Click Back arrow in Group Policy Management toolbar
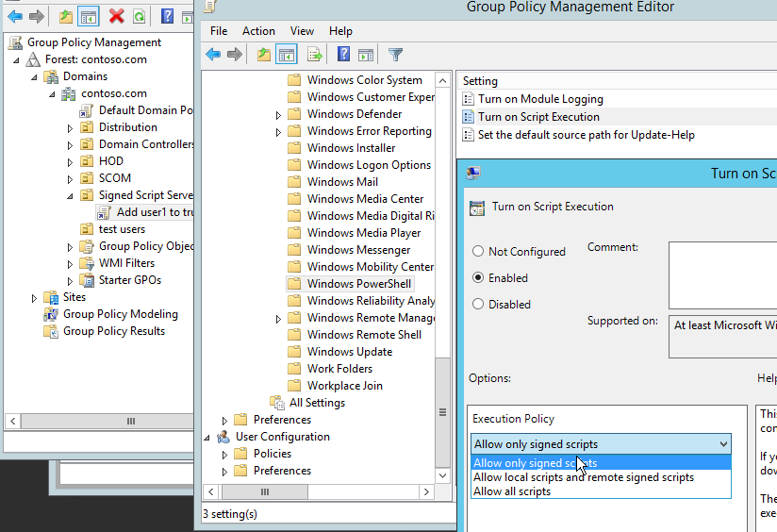 click(15, 17)
